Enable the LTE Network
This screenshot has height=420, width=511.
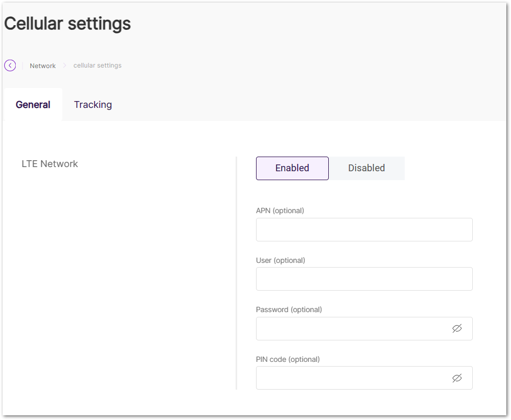[x=292, y=168]
